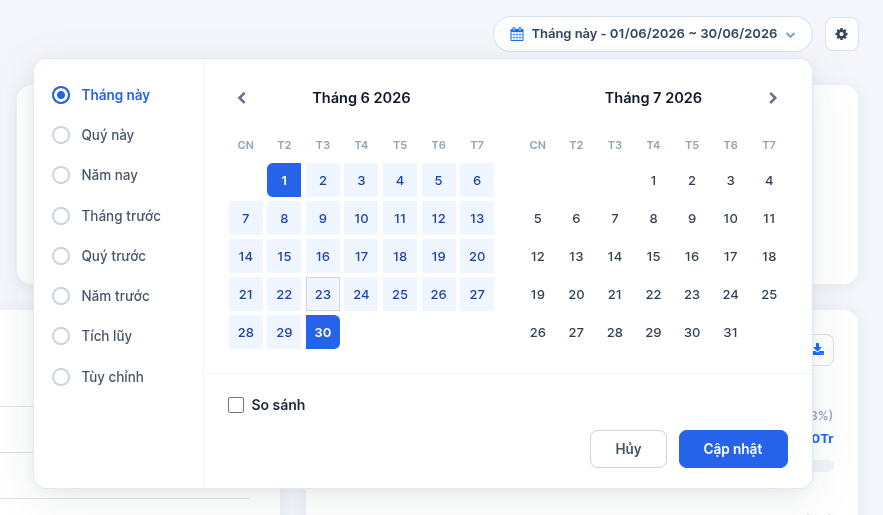
Task: Go to next month with right arrow
Action: pyautogui.click(x=773, y=98)
